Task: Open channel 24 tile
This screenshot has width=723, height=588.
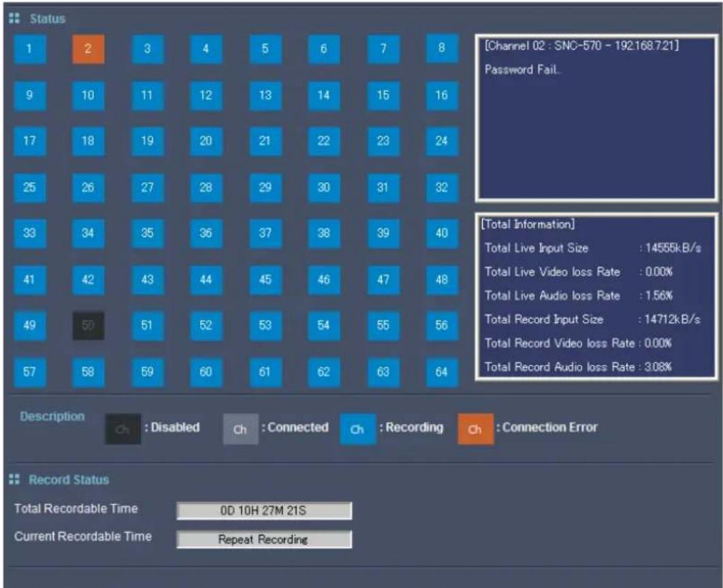Action: [442, 141]
